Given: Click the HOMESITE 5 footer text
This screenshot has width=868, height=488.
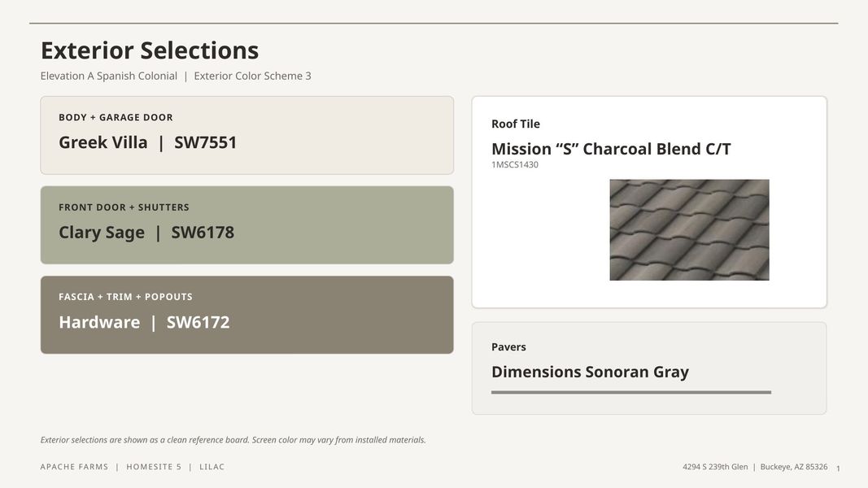Looking at the screenshot, I should coord(154,467).
